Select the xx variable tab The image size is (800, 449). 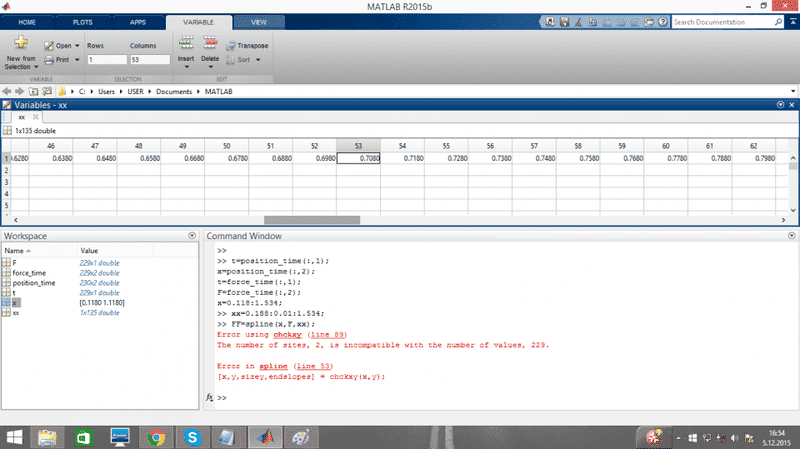point(21,117)
